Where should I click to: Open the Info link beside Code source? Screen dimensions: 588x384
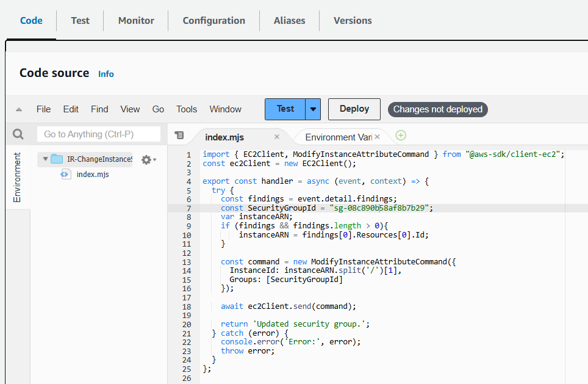[106, 74]
